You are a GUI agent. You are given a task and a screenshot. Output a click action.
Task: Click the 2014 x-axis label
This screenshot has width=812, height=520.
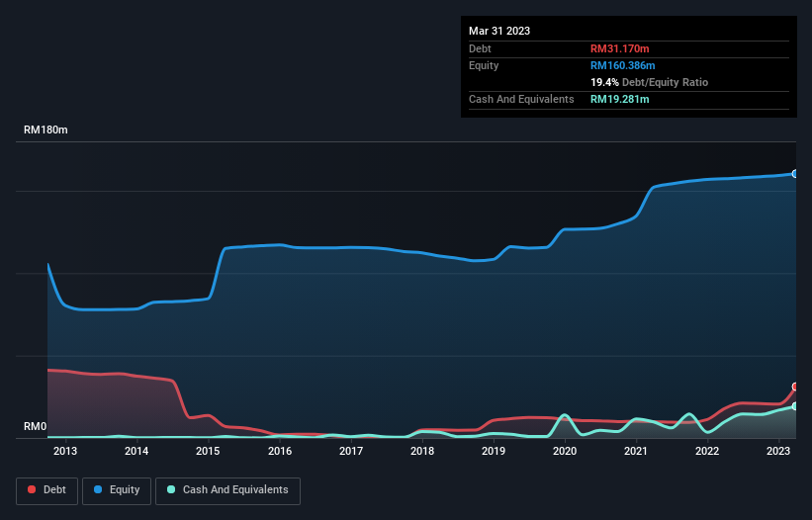pos(136,451)
